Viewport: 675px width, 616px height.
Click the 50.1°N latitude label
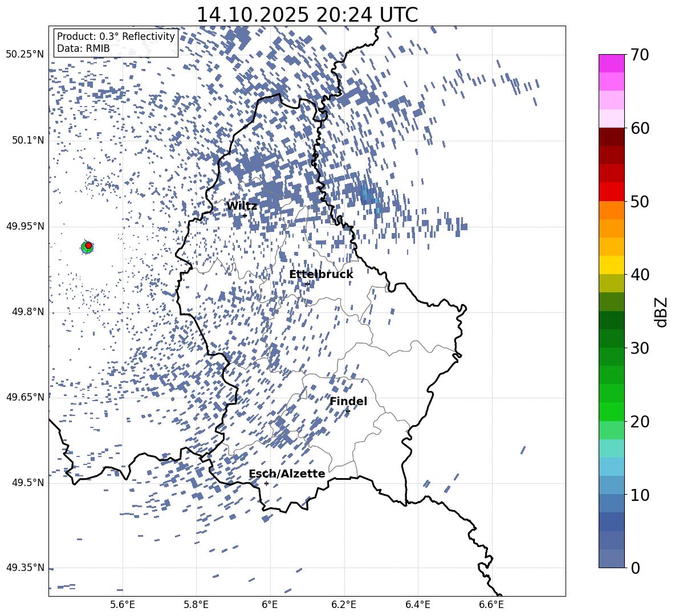click(27, 140)
